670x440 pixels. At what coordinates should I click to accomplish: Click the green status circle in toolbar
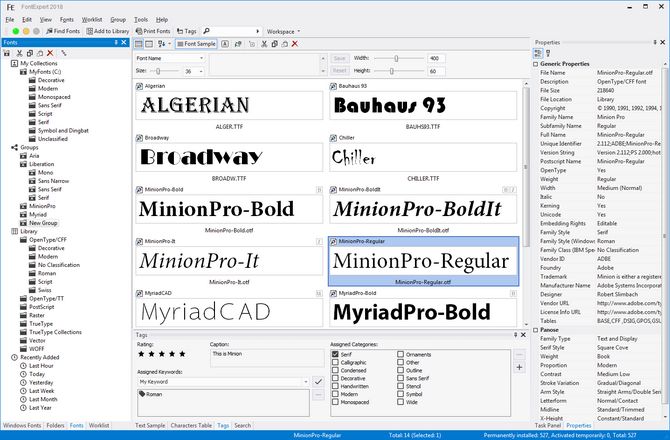16,31
